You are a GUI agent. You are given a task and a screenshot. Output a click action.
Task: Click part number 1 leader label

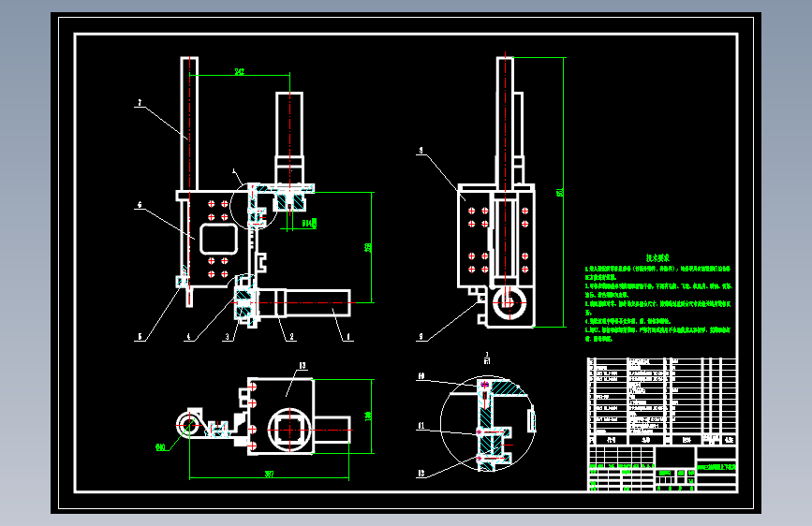click(x=348, y=337)
